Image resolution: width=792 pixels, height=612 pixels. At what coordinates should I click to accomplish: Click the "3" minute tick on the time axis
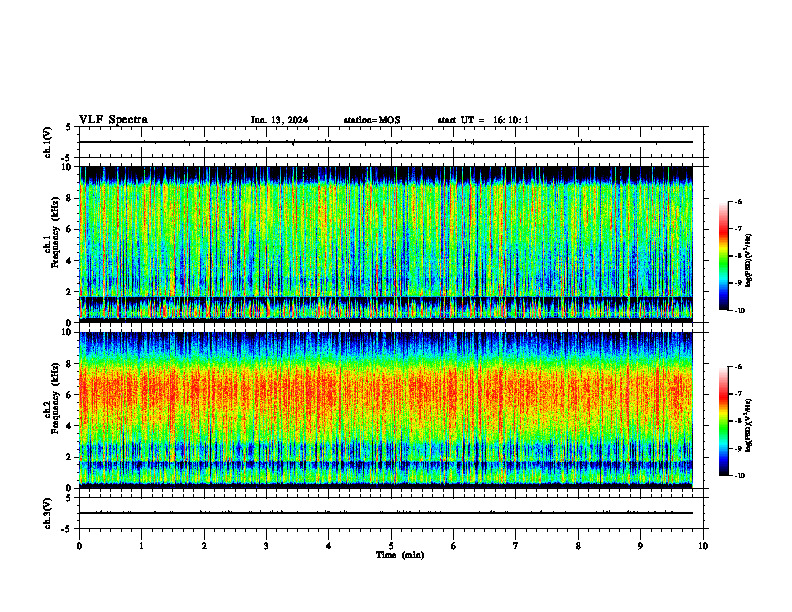click(266, 546)
